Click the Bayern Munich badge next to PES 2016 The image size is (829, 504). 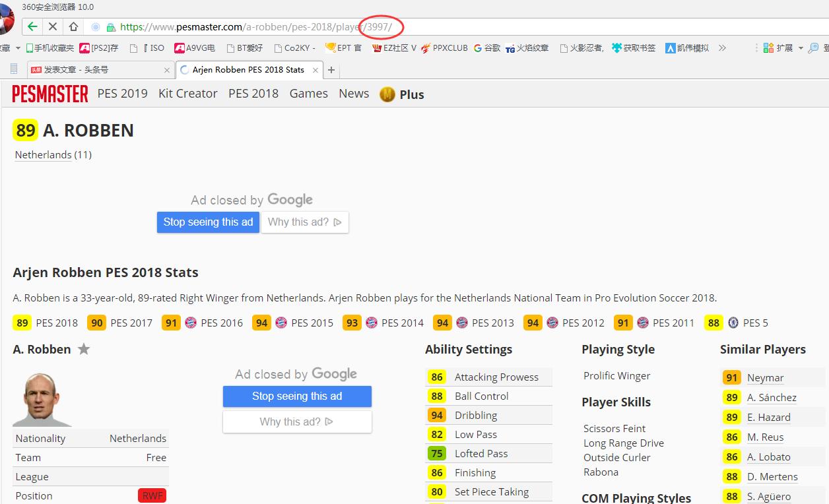point(189,323)
